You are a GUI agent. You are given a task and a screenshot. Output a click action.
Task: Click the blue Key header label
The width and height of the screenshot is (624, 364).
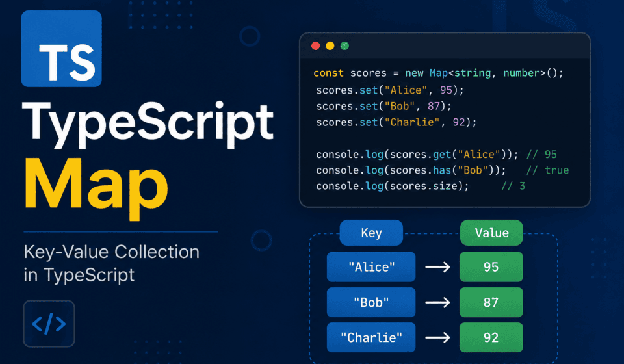click(371, 233)
